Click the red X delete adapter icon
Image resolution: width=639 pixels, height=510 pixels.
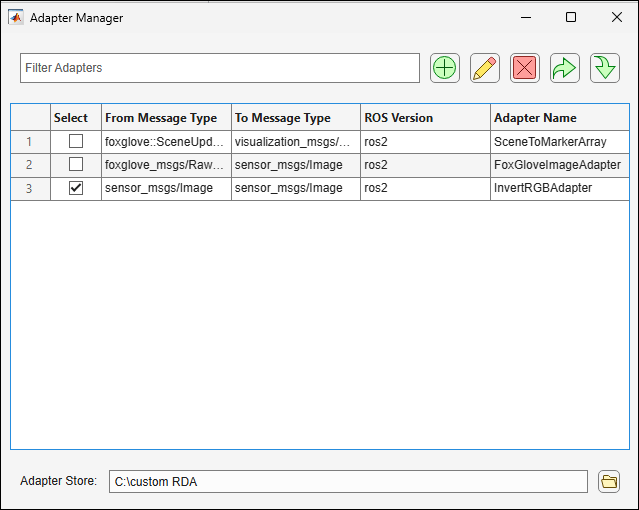tap(524, 68)
